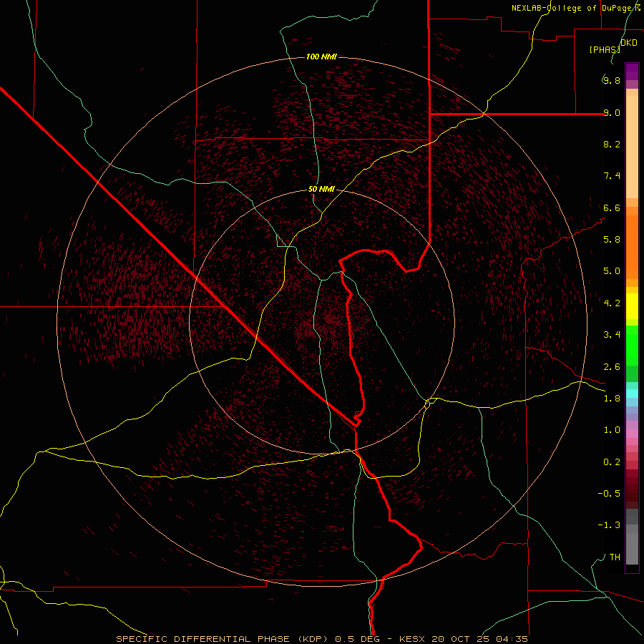
Task: Click the 1.8 scale label
Action: click(x=612, y=399)
